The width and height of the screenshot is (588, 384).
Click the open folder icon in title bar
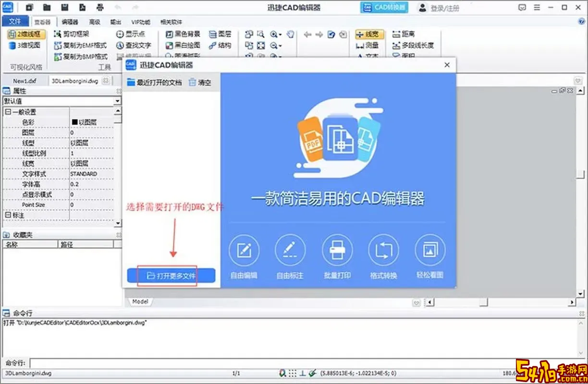47,7
